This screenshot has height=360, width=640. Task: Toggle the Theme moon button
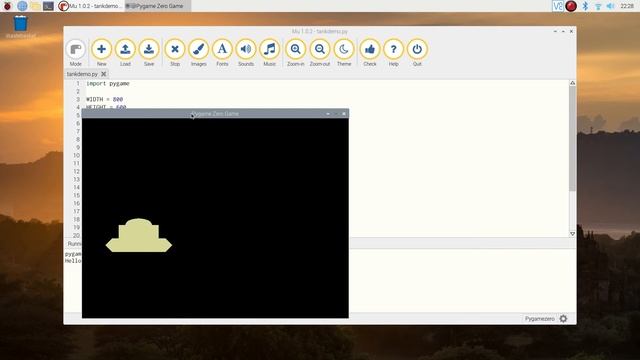tap(344, 53)
